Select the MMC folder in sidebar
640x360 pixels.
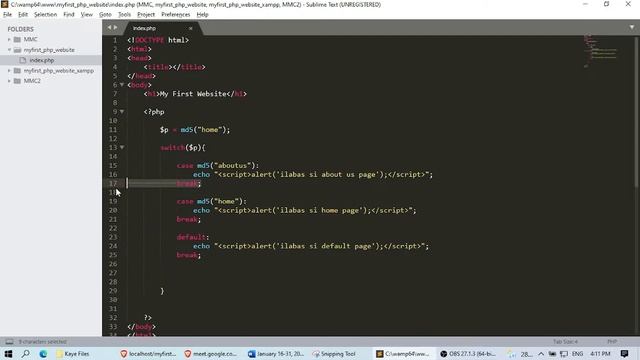coord(31,39)
